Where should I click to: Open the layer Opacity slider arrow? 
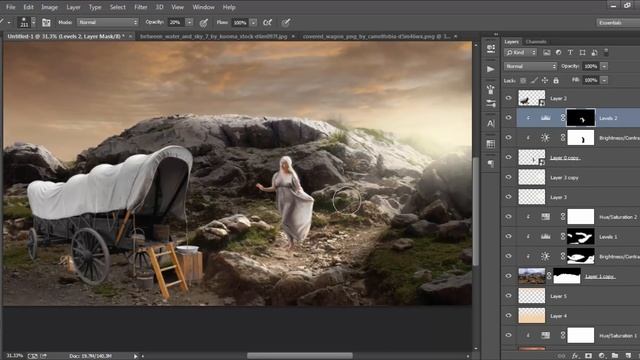coord(604,66)
